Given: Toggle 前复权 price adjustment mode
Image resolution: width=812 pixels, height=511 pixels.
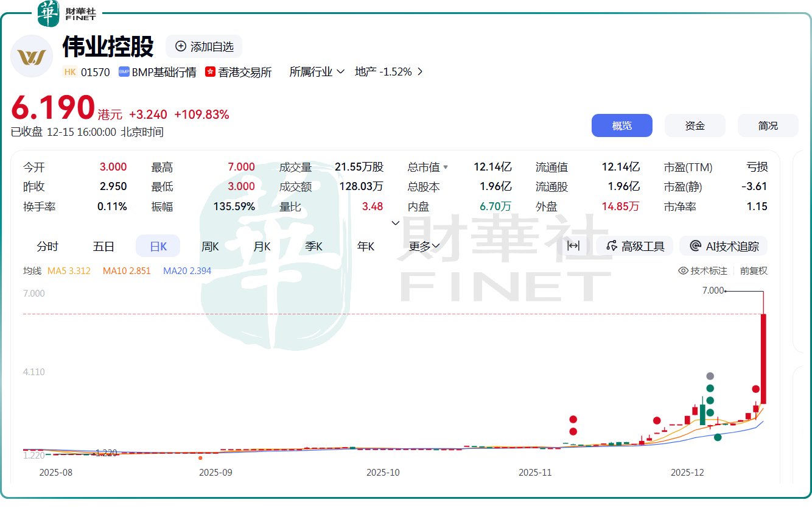Looking at the screenshot, I should click(x=754, y=270).
